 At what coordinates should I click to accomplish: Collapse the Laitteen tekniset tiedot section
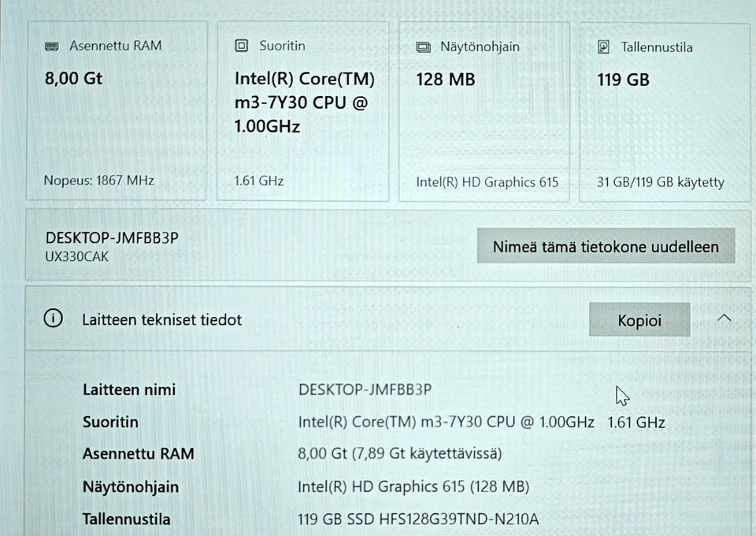[x=724, y=318]
